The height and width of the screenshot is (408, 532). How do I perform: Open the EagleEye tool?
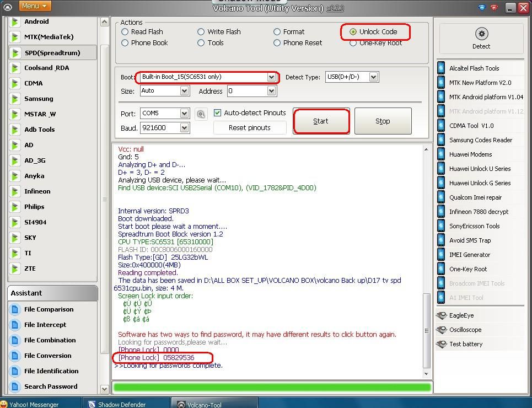[x=461, y=315]
